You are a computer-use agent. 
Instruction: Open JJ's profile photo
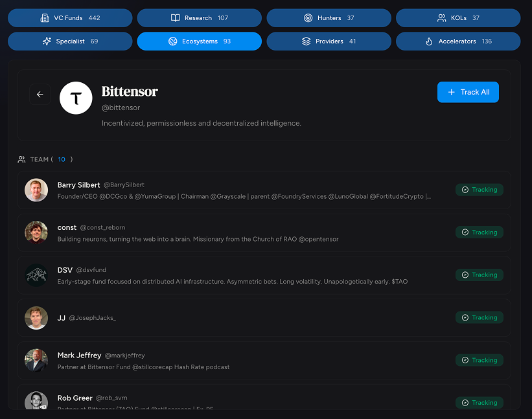pyautogui.click(x=36, y=318)
